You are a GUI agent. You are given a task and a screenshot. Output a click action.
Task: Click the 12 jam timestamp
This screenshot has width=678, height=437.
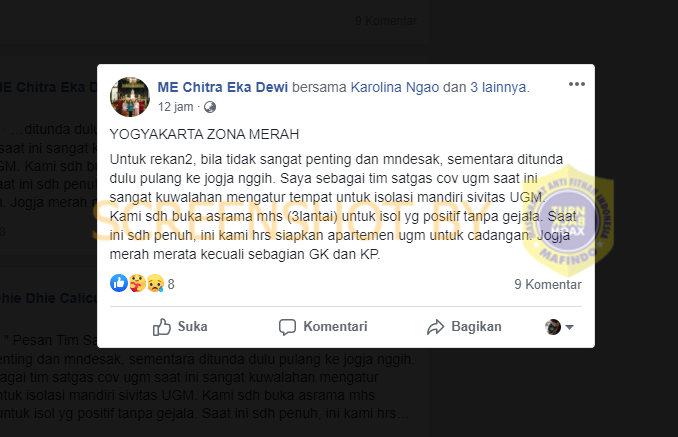(175, 107)
